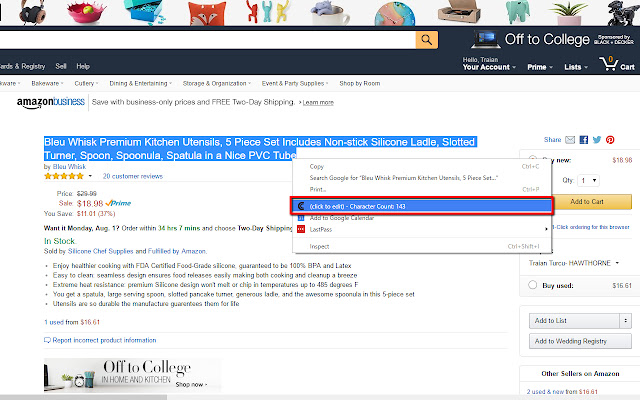Open Dining & Entertaining category dropdown

140,83
